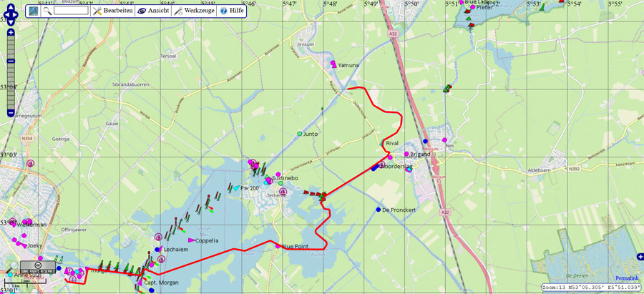Screen dimensions: 644x294
Task: Select the Coppelia flag marker
Action: (190, 240)
